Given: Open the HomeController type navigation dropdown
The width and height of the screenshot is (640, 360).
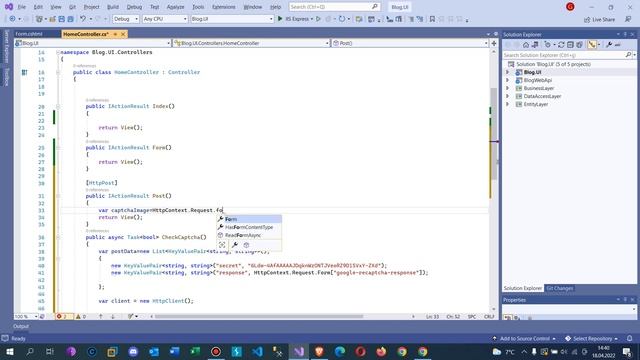Looking at the screenshot, I should pos(251,43).
